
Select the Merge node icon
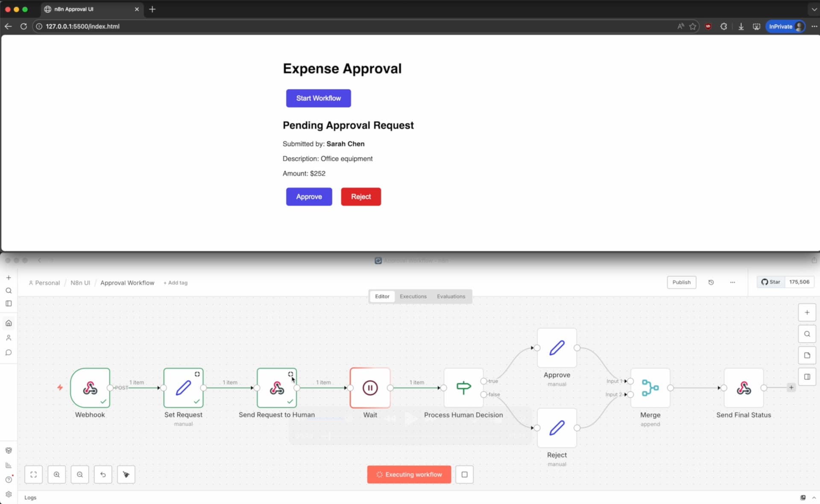(650, 388)
